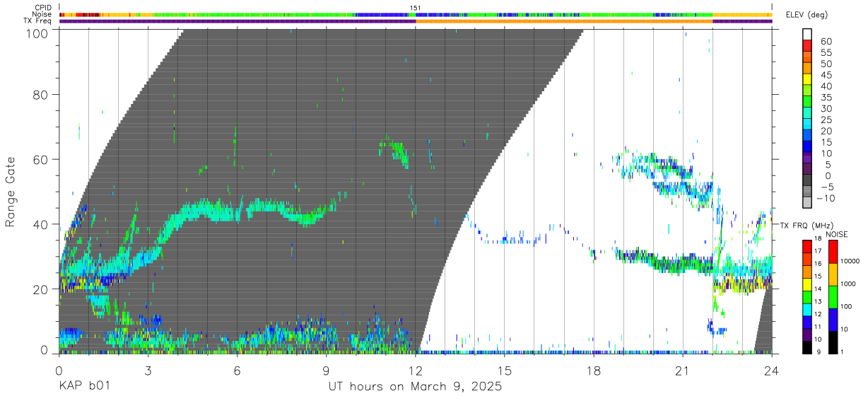Click the 35 label on ELEV colorbar

826,98
